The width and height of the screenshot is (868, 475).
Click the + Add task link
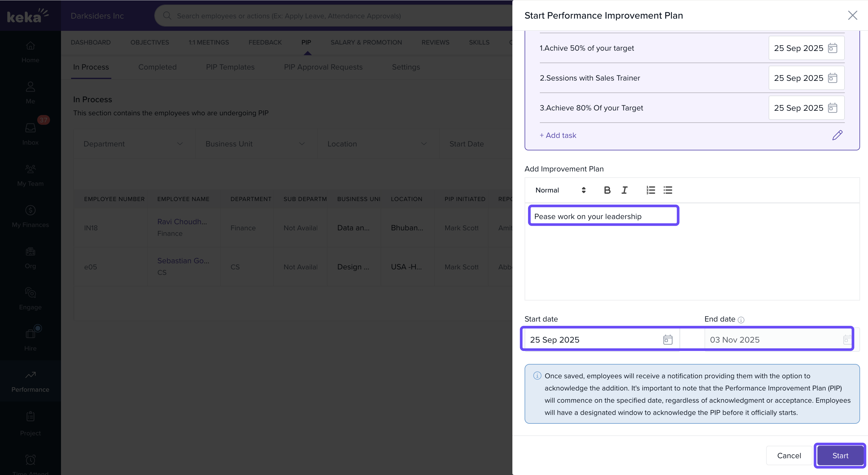558,135
